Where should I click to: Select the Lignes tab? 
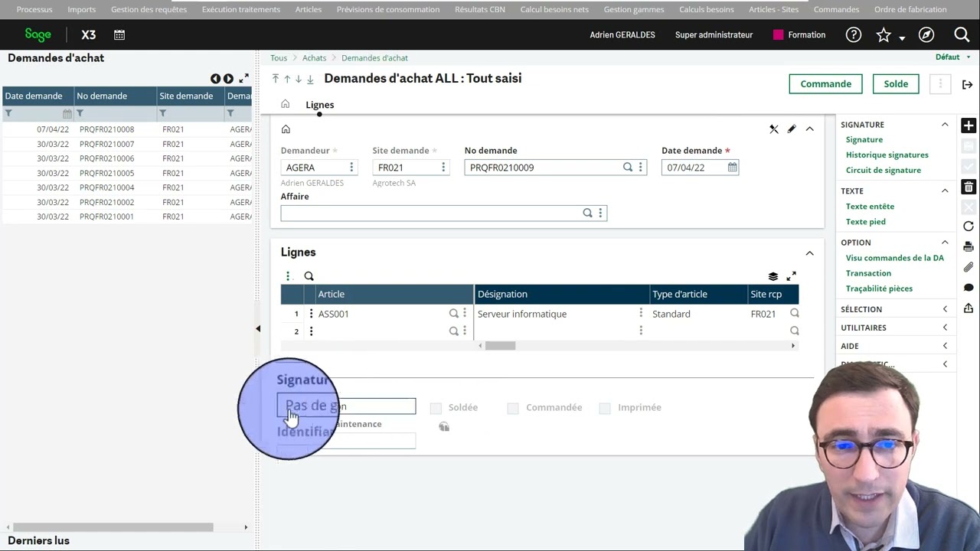[x=320, y=105]
